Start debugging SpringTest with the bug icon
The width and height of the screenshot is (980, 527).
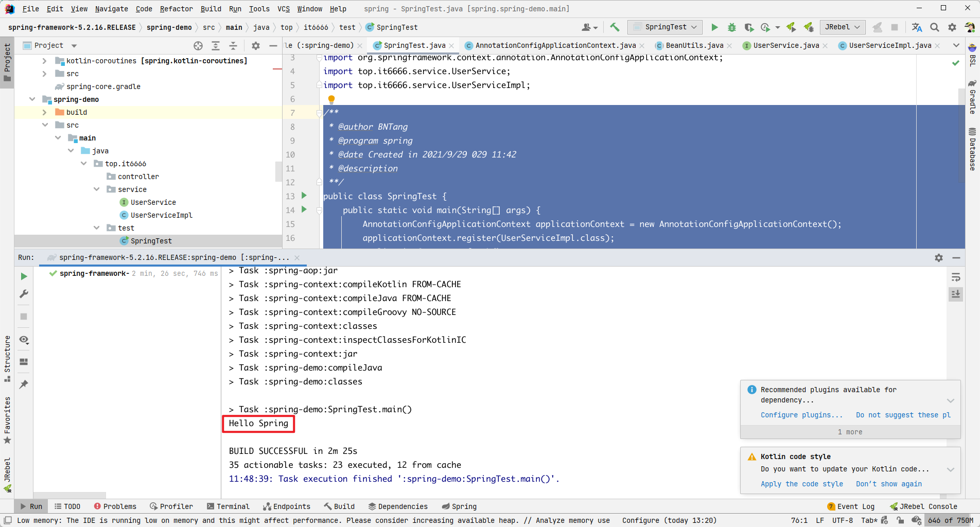[x=732, y=27]
